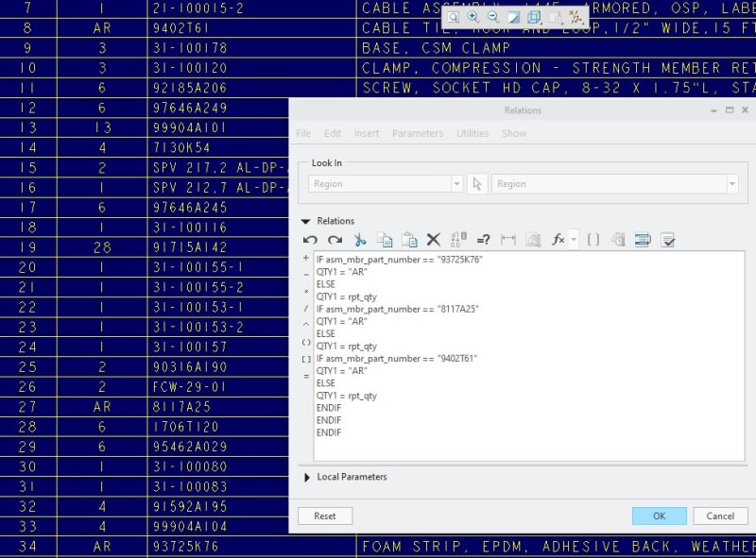Click the greyed sheet view icon in graphics toolbar
Image resolution: width=756 pixels, height=558 pixels.
[555, 18]
